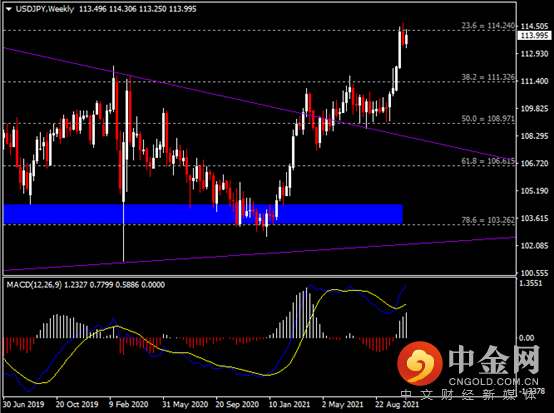Open the USDJPY chart dropdown triangle

pyautogui.click(x=8, y=10)
